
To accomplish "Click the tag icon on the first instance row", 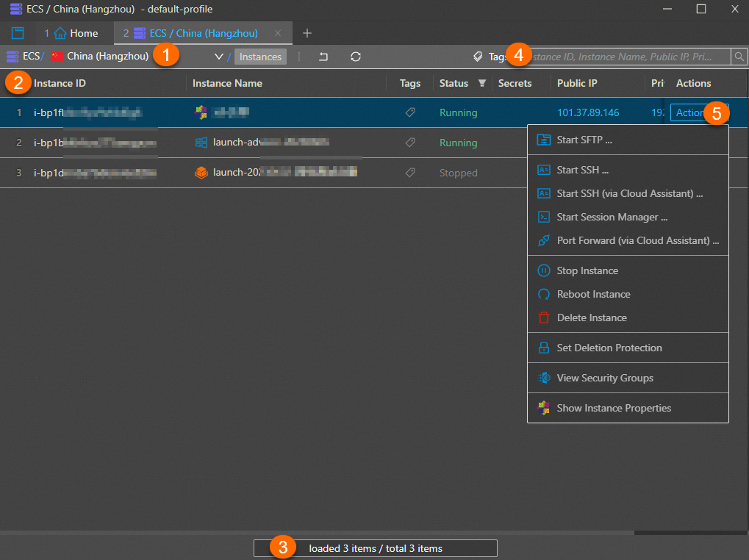I will pos(411,112).
